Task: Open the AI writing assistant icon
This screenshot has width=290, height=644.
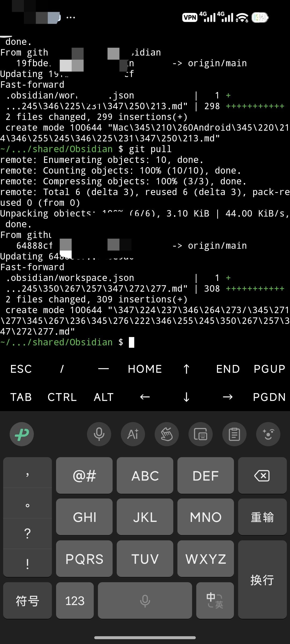Action: pos(133,434)
